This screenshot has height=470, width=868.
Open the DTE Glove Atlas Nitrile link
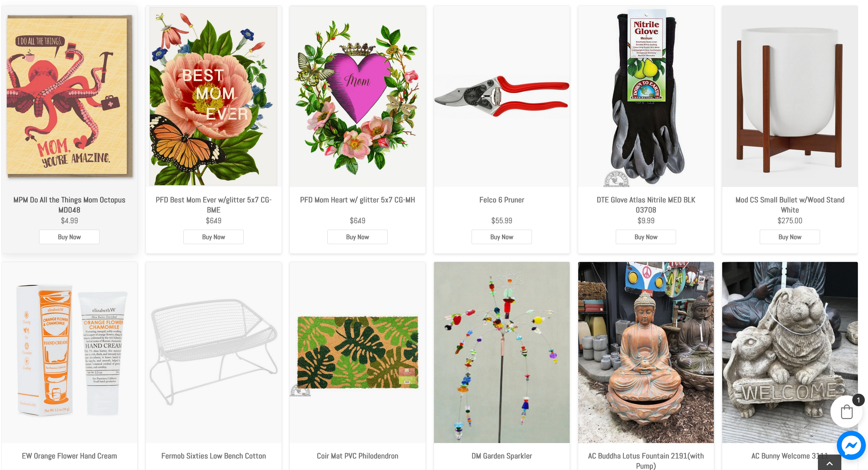pos(646,205)
